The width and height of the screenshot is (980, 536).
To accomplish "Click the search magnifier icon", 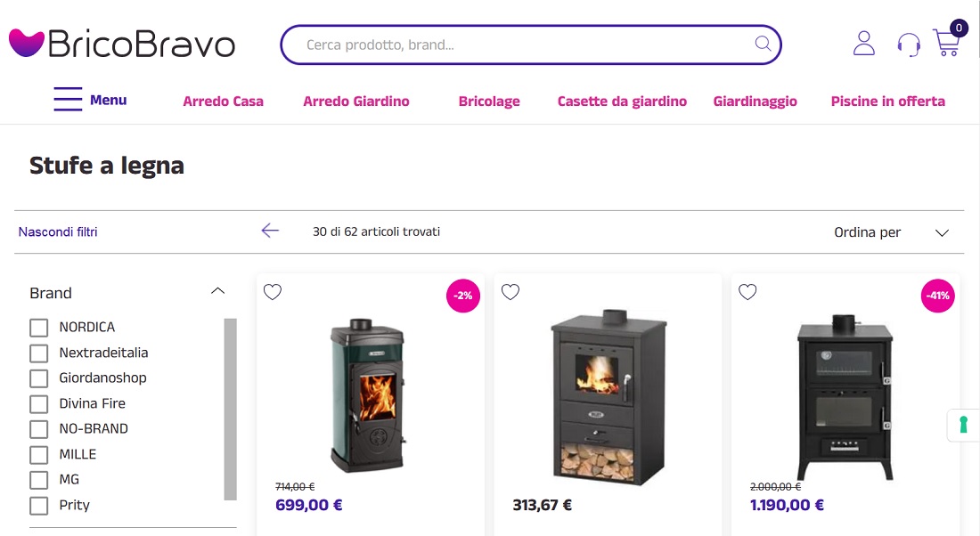I will coord(763,44).
